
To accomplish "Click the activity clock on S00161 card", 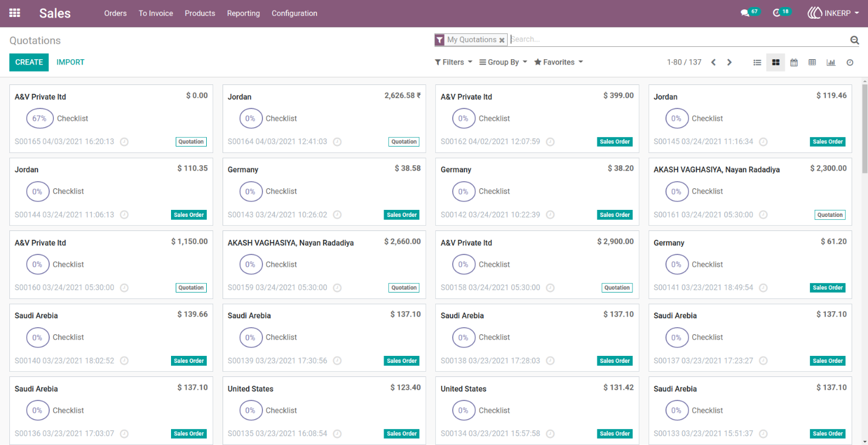I will (763, 215).
